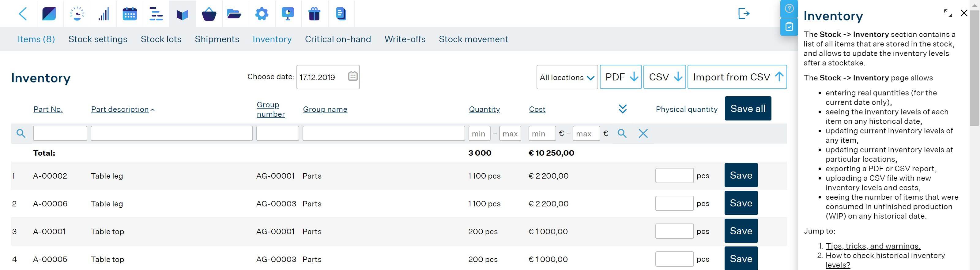This screenshot has height=270, width=980.
Task: Expand columns with double chevron icon
Action: [x=622, y=109]
